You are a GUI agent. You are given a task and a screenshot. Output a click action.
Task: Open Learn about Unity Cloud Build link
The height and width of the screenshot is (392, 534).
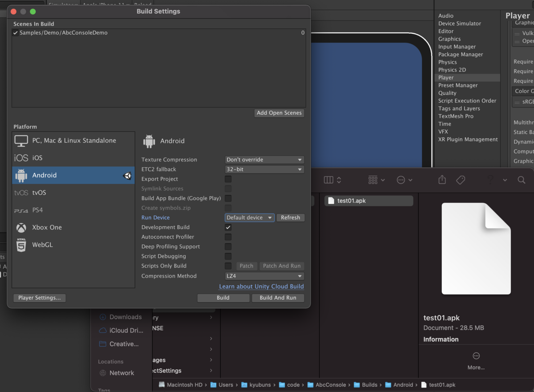[x=262, y=287]
